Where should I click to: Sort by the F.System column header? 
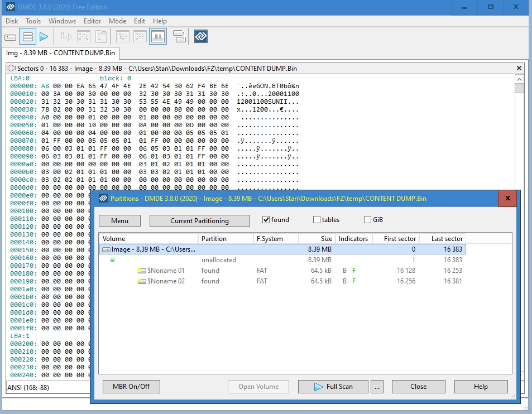276,239
